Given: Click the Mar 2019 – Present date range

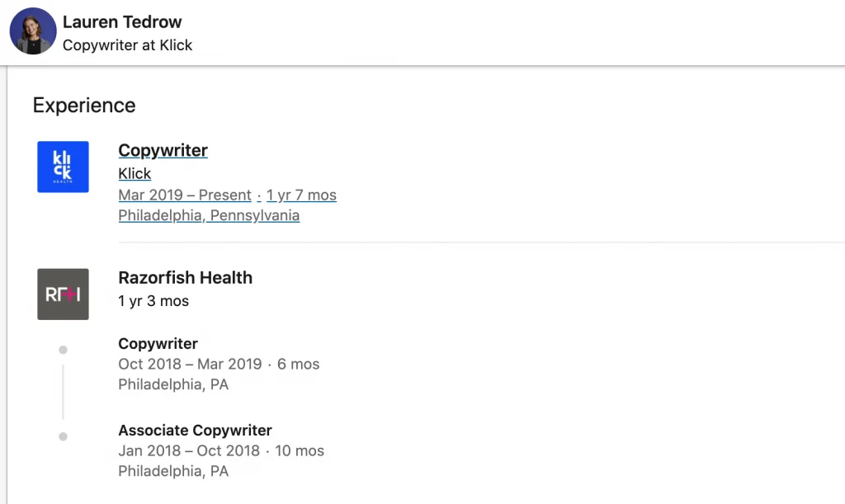Looking at the screenshot, I should pyautogui.click(x=185, y=195).
